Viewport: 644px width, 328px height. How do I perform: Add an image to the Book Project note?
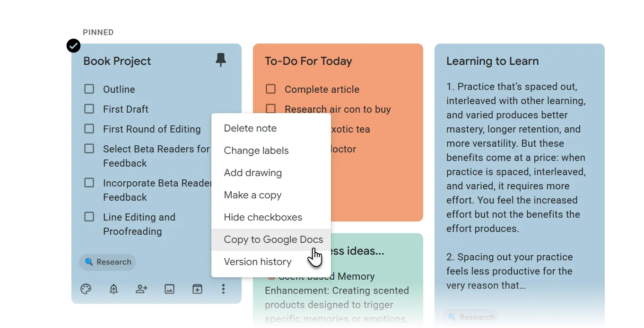[x=169, y=289]
